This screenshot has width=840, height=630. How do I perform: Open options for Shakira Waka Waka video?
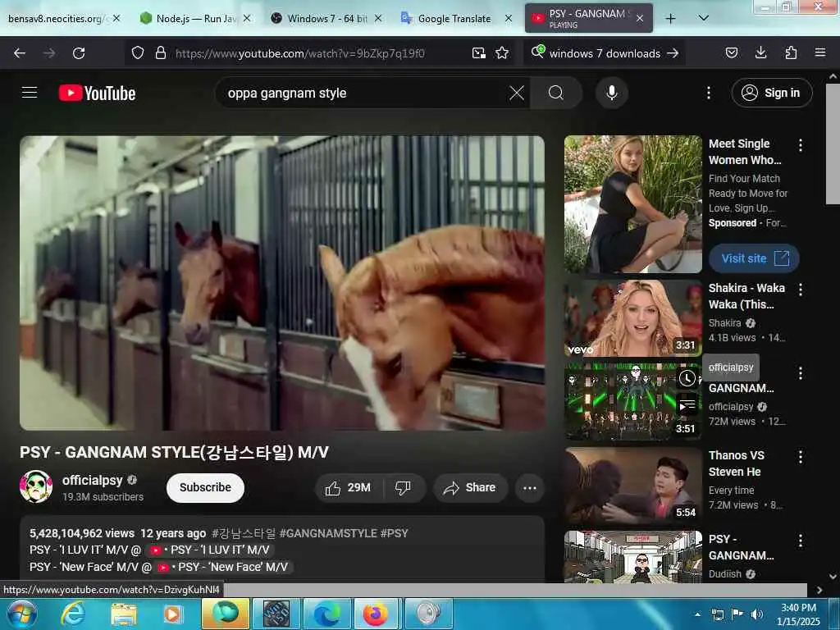801,290
